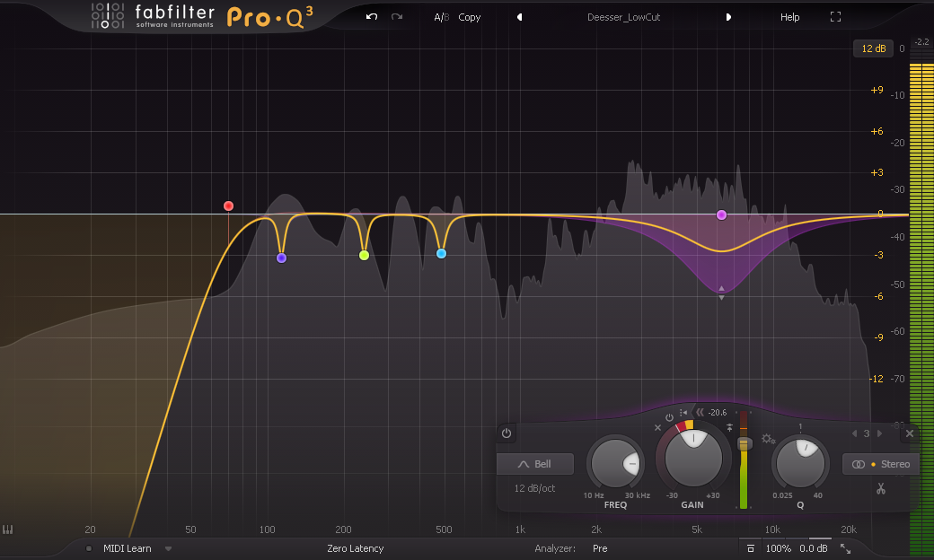
Task: Toggle auto threshold icon near -20.6
Action: tap(683, 413)
